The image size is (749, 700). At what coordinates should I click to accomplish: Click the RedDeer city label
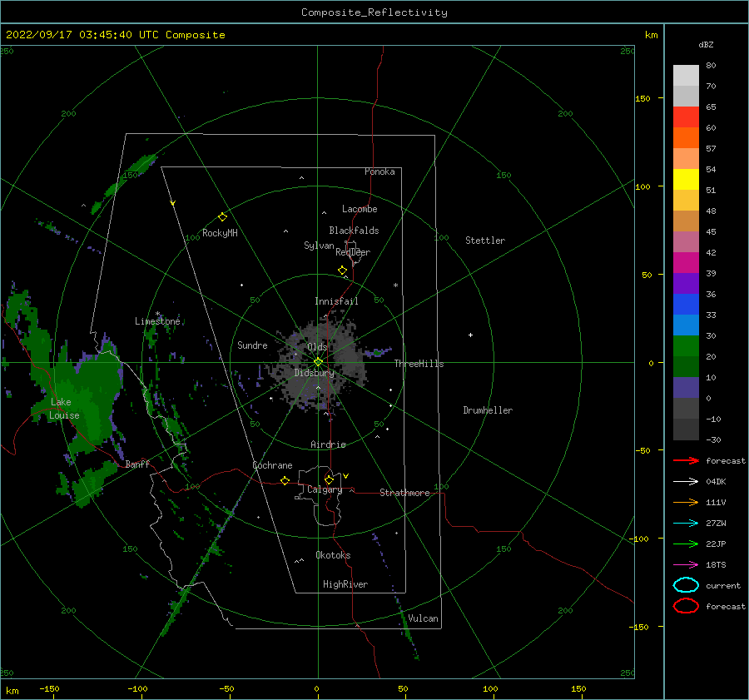coord(353,252)
